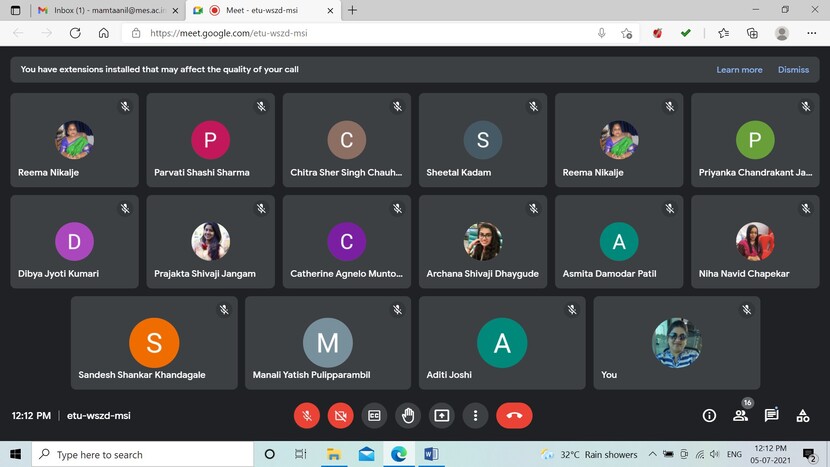Dismiss the extensions warning banner
The width and height of the screenshot is (830, 467).
[x=793, y=70]
